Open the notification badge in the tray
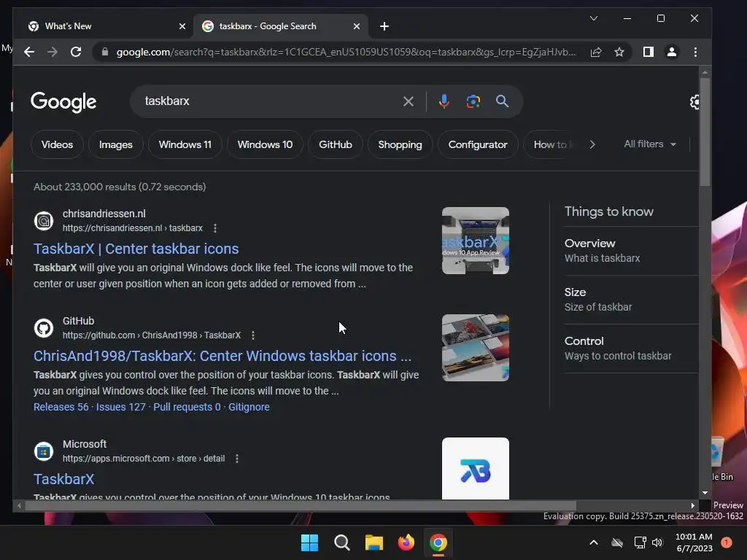 coord(727,542)
